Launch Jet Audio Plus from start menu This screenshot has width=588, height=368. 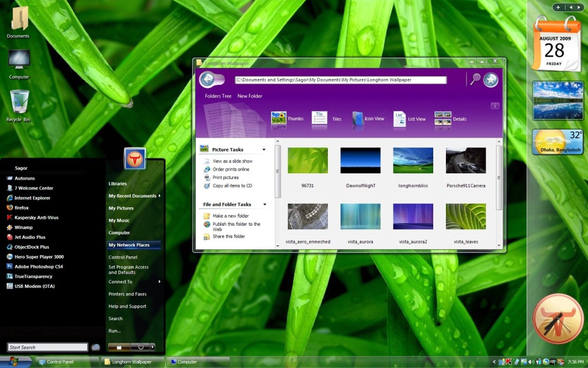pyautogui.click(x=29, y=237)
